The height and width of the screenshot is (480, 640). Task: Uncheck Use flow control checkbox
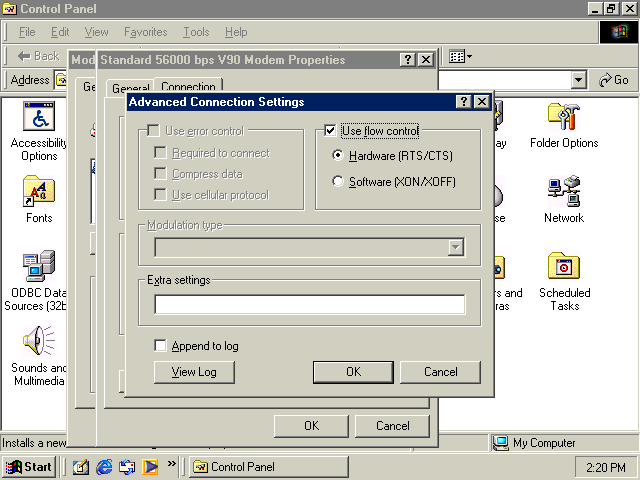coord(330,131)
